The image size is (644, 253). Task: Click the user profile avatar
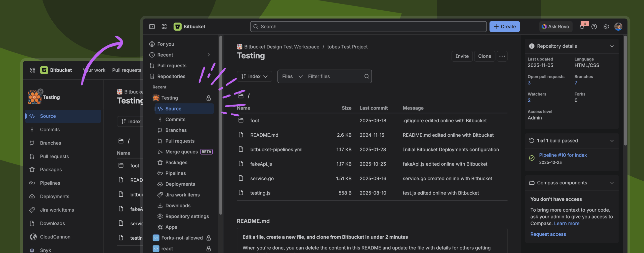tap(618, 27)
